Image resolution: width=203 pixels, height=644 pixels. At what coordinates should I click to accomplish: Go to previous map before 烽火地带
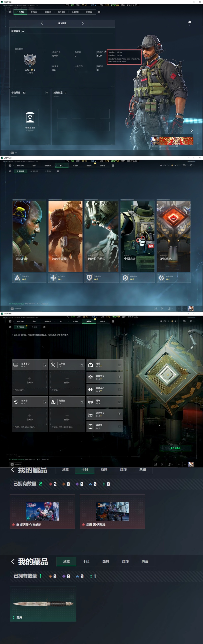pos(42,23)
